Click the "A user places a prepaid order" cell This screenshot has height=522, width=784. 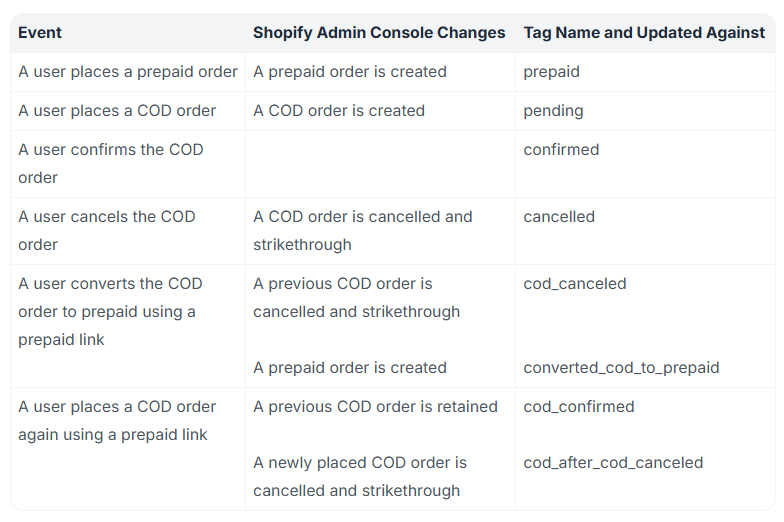(x=128, y=72)
